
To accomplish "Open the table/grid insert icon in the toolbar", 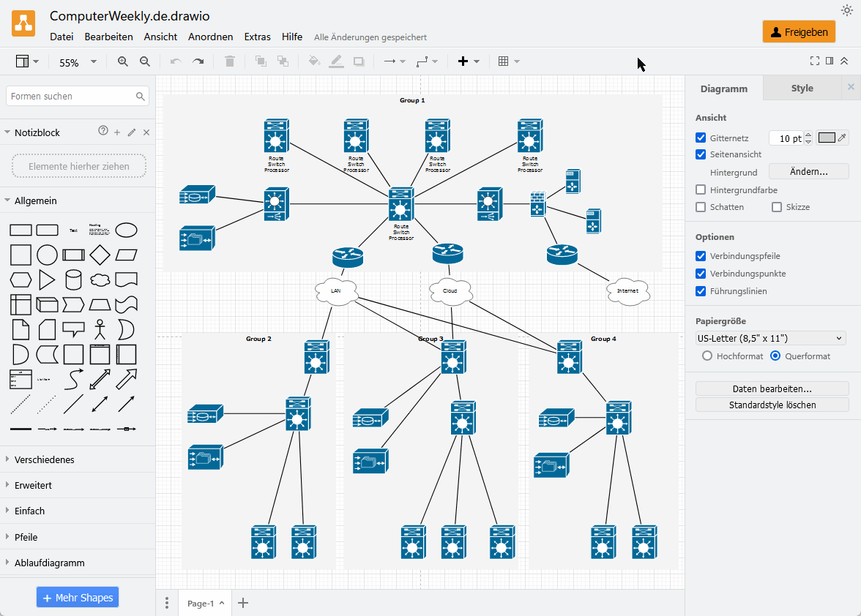I will (x=504, y=61).
